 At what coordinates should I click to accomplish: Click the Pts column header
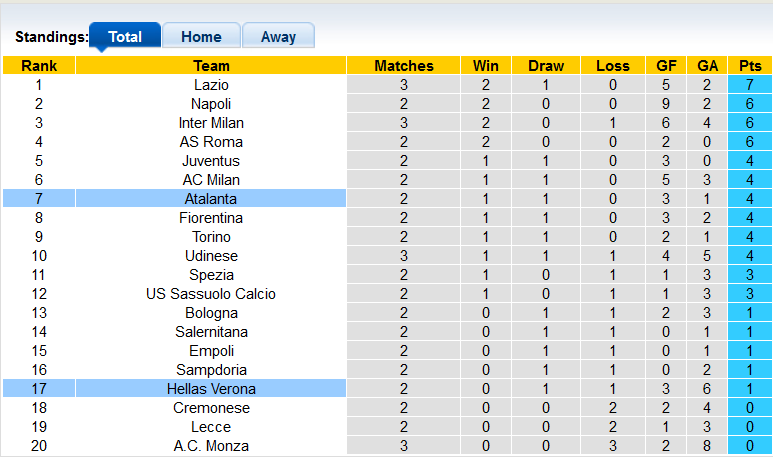(749, 66)
